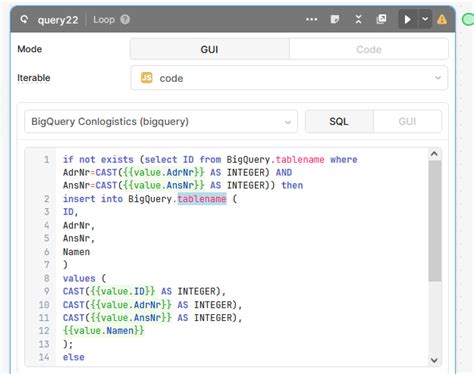The height and width of the screenshot is (374, 474).
Task: Click 'then' keyword after AnsNr condition
Action: pyautogui.click(x=292, y=185)
